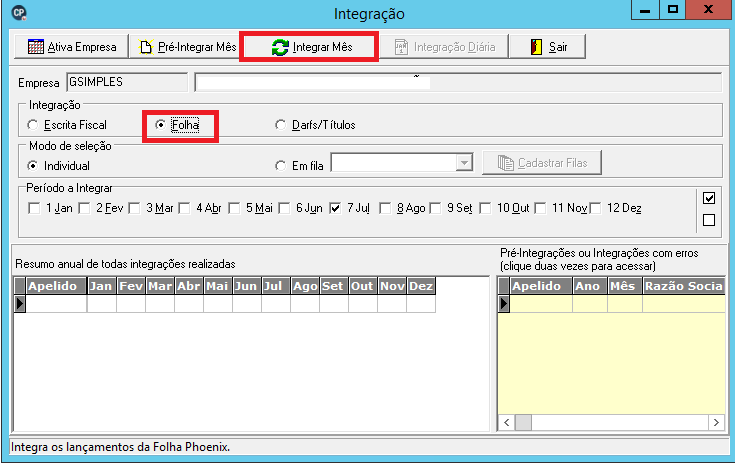Image resolution: width=735 pixels, height=464 pixels.
Task: Click the Integração Diária icon
Action: [x=401, y=47]
